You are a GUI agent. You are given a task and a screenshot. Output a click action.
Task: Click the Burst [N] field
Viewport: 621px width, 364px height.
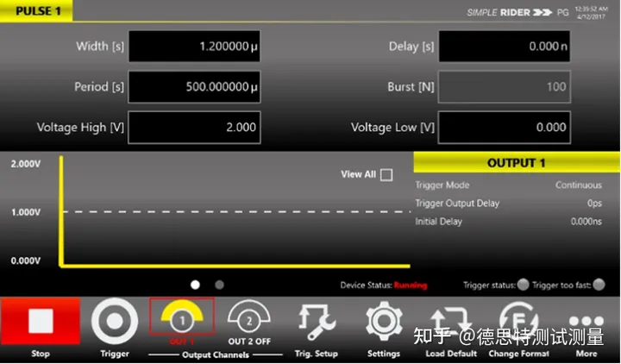(505, 87)
